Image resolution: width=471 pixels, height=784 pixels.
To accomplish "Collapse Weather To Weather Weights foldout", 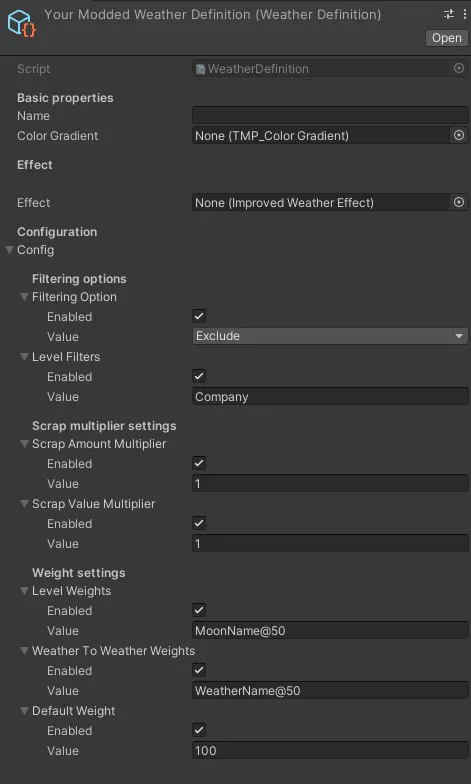I will pyautogui.click(x=24, y=650).
